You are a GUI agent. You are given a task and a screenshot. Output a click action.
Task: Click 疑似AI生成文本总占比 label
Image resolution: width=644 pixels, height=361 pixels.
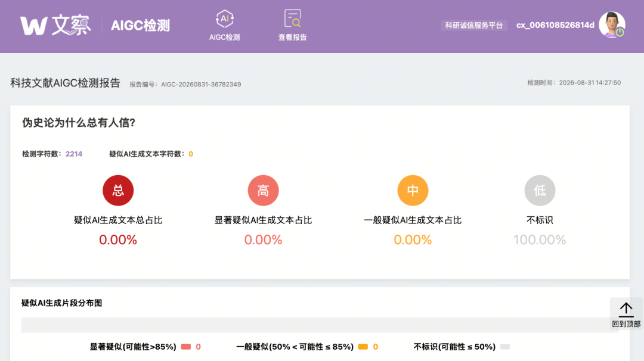coord(118,220)
